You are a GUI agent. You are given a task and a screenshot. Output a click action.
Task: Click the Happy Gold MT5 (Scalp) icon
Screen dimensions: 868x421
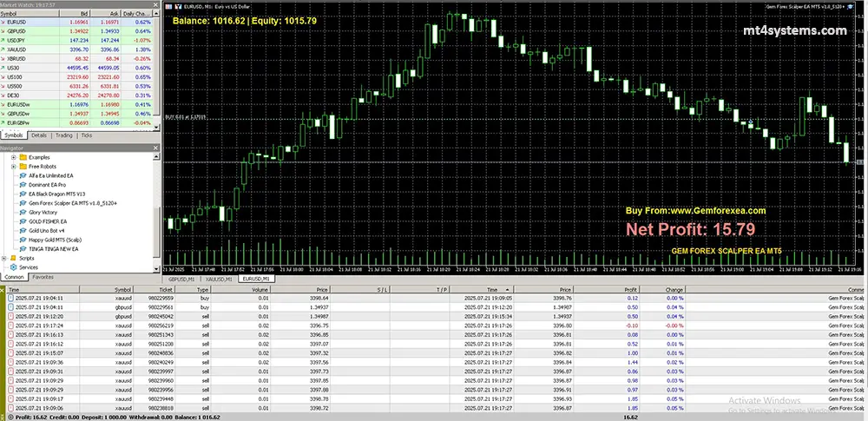point(23,240)
